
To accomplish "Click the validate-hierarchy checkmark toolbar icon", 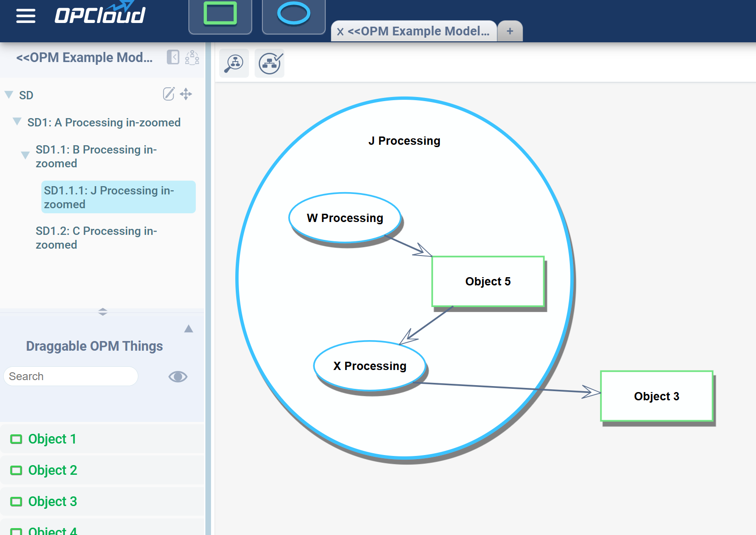I will coord(270,63).
